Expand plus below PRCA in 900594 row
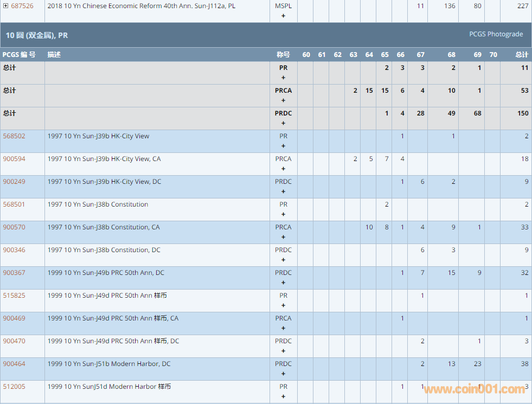 (x=283, y=169)
